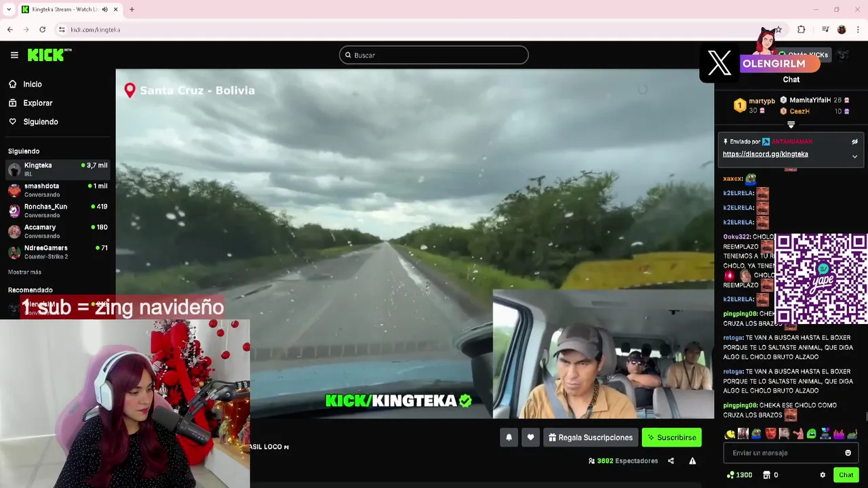Open chat settings gear
This screenshot has height=488, width=868.
click(823, 475)
